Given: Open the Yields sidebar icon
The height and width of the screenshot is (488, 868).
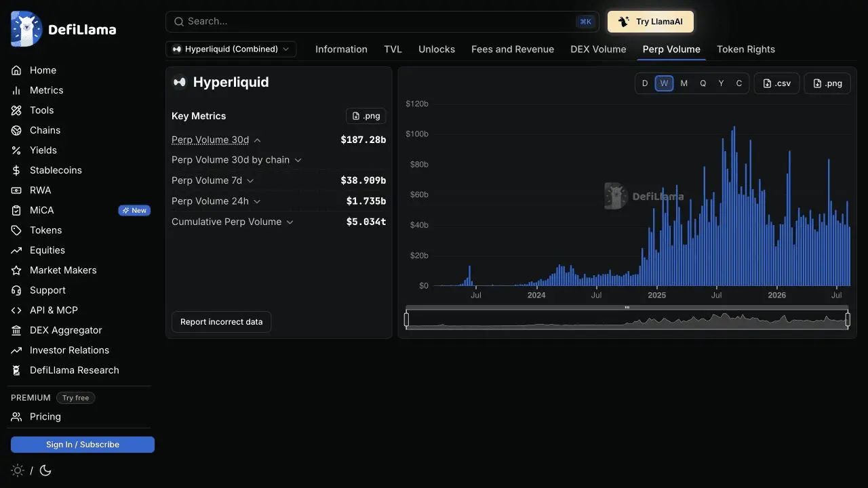Looking at the screenshot, I should tap(16, 150).
